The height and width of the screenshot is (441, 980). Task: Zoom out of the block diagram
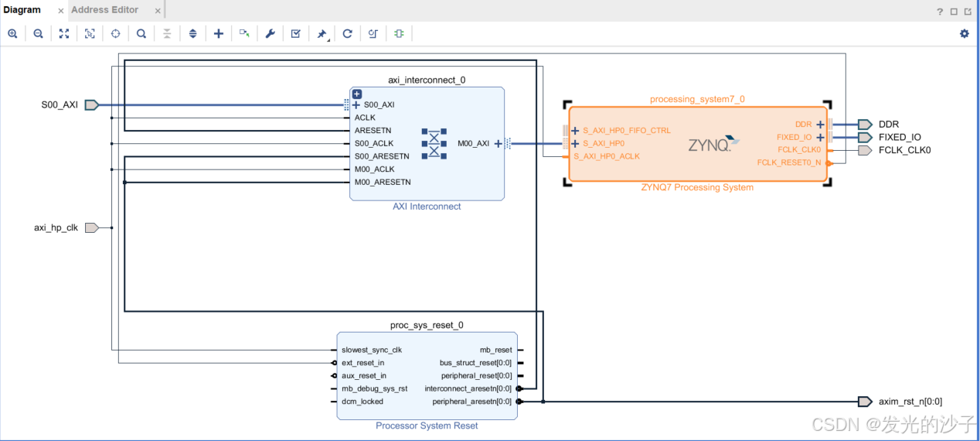pyautogui.click(x=38, y=33)
